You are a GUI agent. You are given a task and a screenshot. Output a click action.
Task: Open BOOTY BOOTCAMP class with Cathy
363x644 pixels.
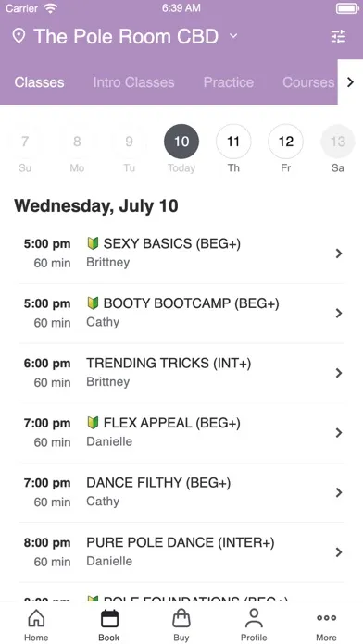coord(181,314)
